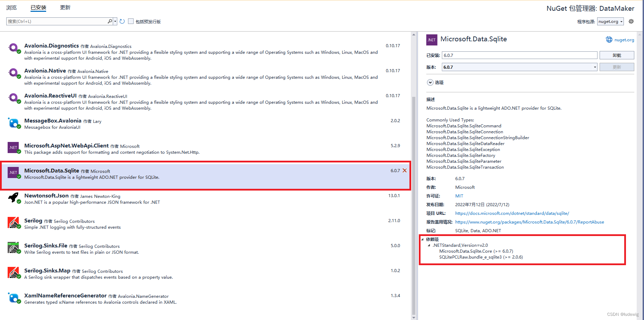Click the Microsoft.AspNet.WebApi.Client .NET icon
Screen dimensions: 644x320
(14, 148)
